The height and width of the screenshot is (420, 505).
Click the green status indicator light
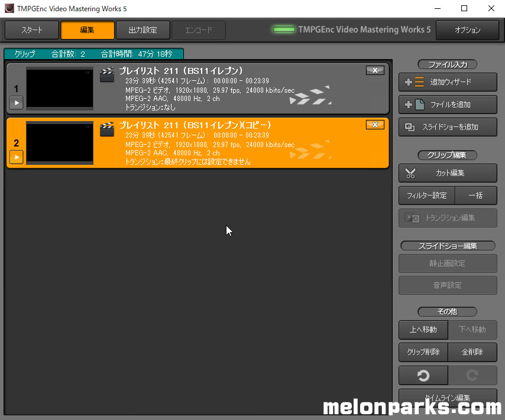pos(284,30)
